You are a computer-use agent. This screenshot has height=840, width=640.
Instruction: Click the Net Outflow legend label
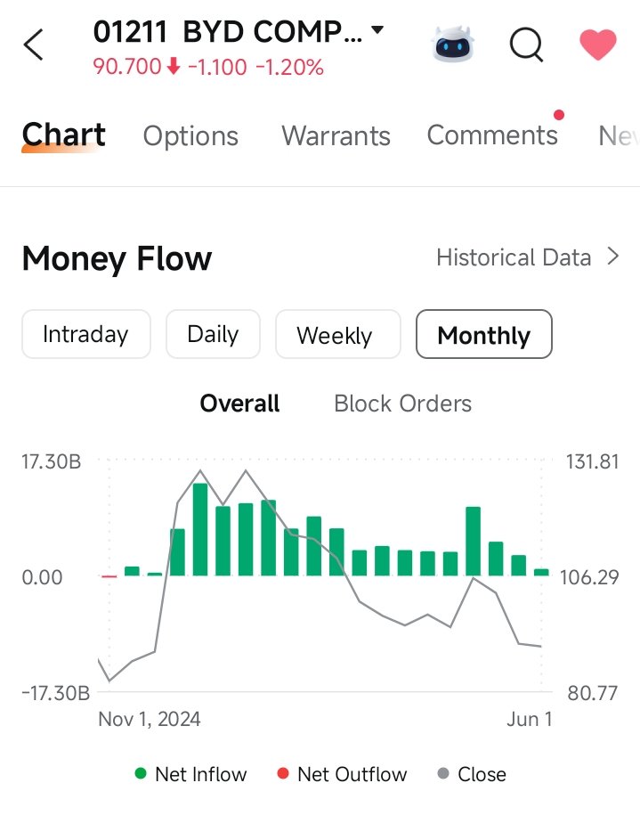[352, 775]
